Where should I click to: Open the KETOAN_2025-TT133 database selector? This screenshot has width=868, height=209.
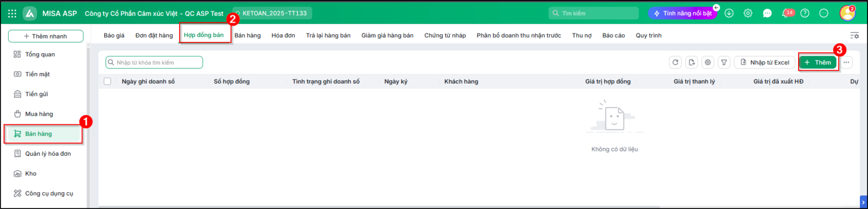point(272,13)
